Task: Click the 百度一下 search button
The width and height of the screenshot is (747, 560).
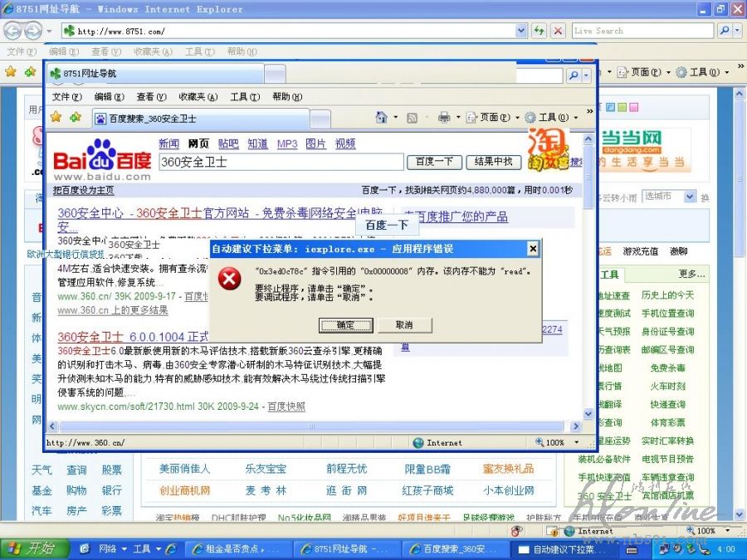Action: click(435, 162)
